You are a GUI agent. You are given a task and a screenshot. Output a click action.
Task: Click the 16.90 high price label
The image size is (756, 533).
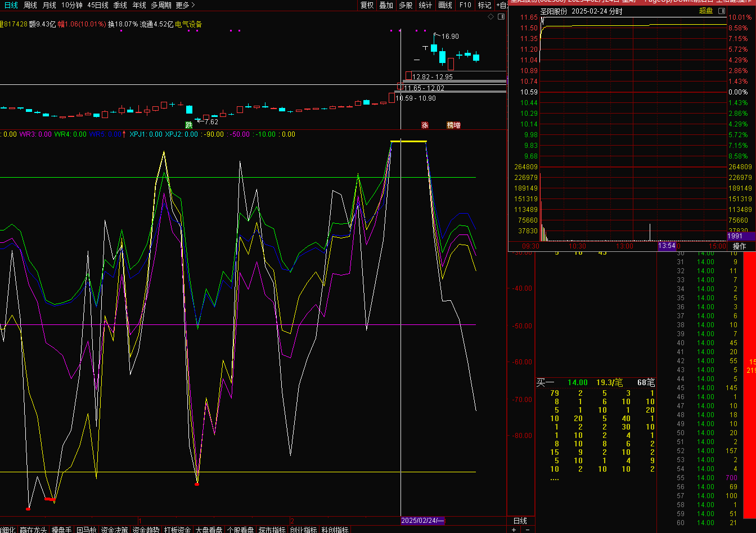click(450, 37)
